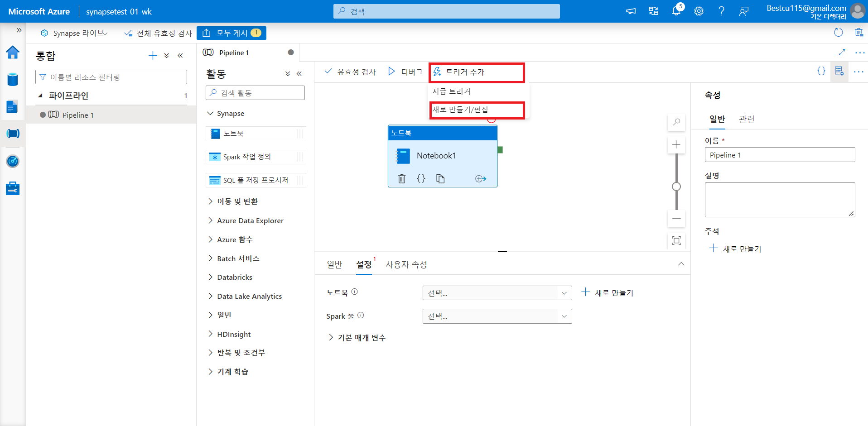Switch to the 사용자 속성 tab
This screenshot has height=426, width=868.
(x=406, y=264)
